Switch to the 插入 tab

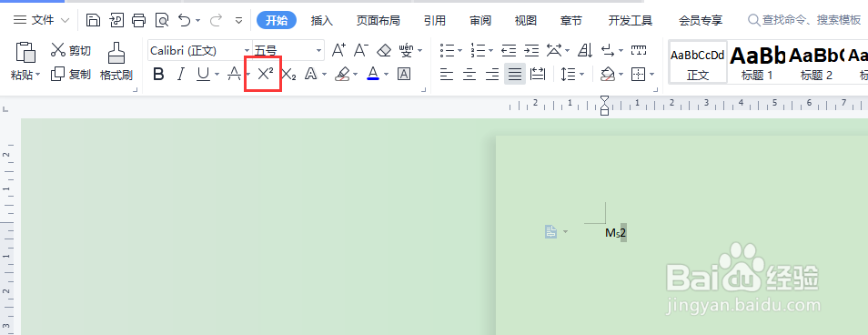pos(321,21)
